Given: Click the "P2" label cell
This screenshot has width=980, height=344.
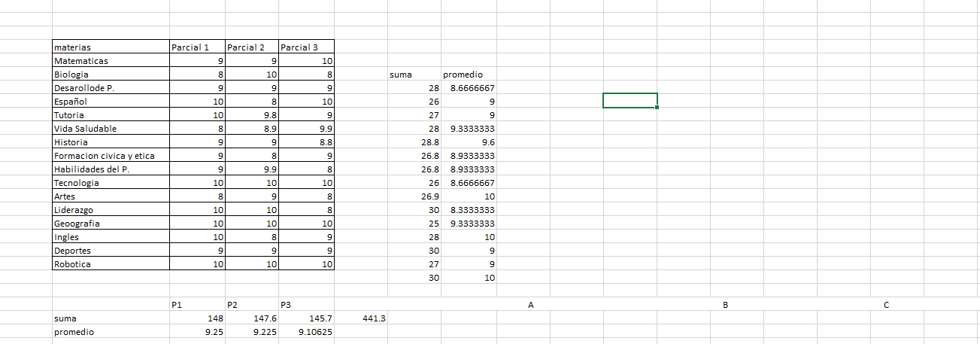Looking at the screenshot, I should point(251,305).
